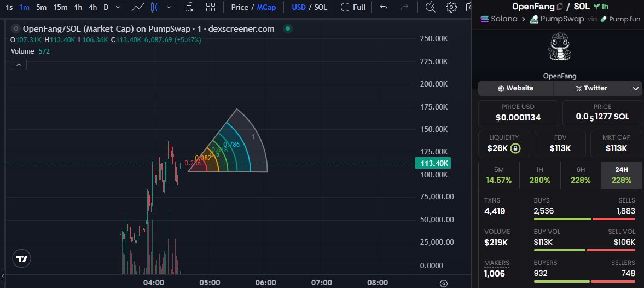644x288 pixels.
Task: Open the more timeframes dropdown arrow
Action: pyautogui.click(x=118, y=7)
